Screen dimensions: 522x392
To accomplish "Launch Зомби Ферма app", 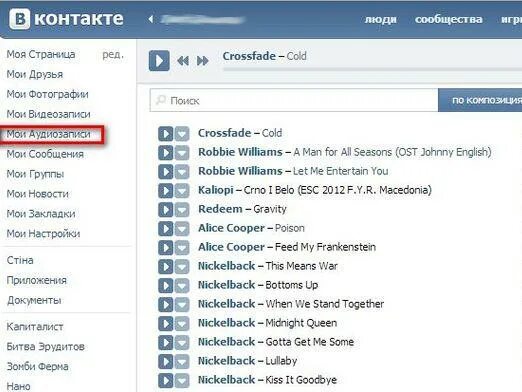I will (x=38, y=367).
